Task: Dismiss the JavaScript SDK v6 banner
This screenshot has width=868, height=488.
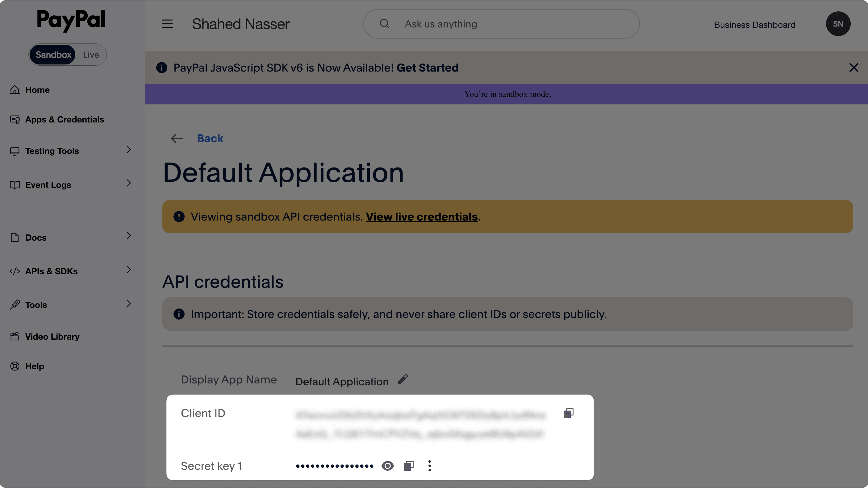Action: tap(853, 68)
